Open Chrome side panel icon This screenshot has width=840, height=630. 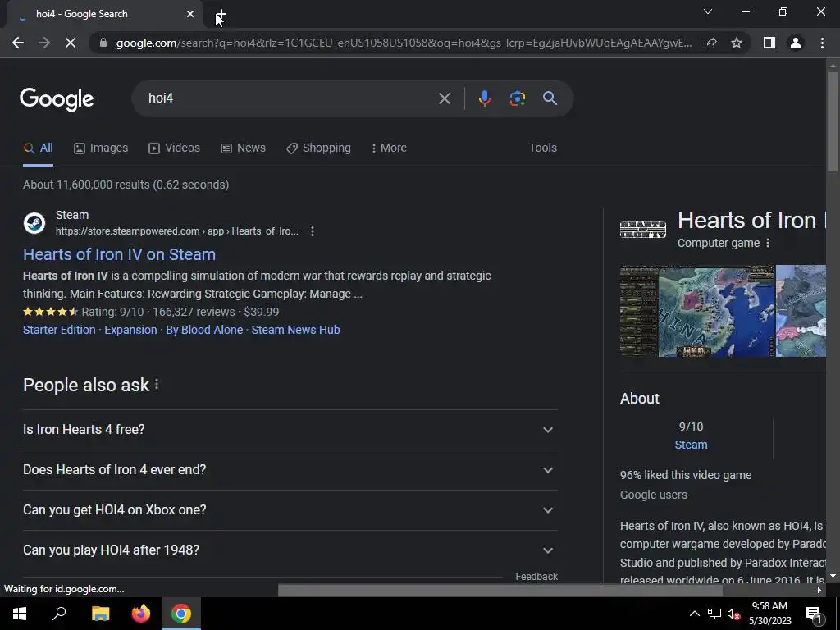pyautogui.click(x=769, y=43)
